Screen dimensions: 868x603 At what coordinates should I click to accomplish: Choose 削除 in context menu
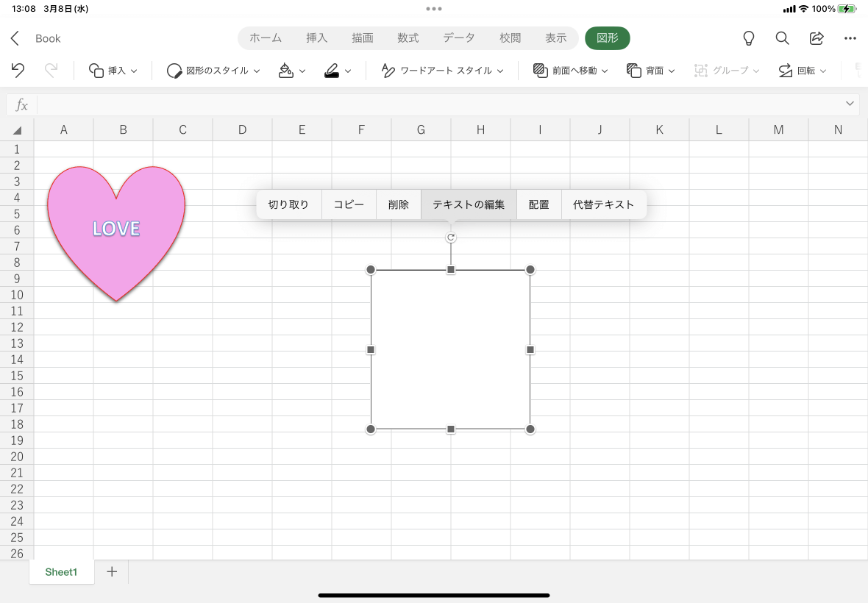(399, 204)
